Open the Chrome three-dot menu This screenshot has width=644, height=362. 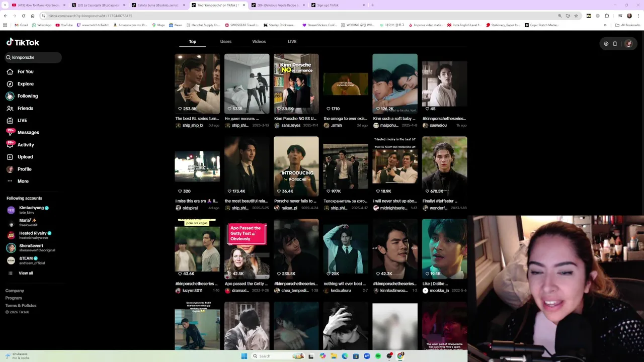pos(638,16)
